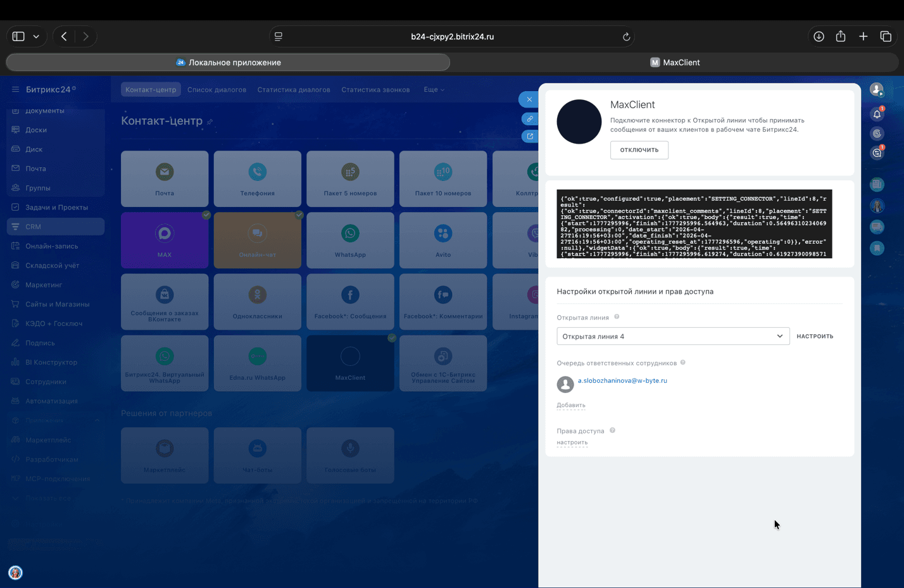
Task: Show help hint for Открытая линия
Action: tap(617, 317)
